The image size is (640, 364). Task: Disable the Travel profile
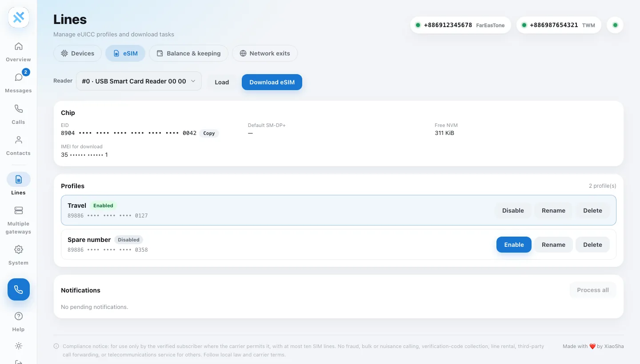point(513,210)
